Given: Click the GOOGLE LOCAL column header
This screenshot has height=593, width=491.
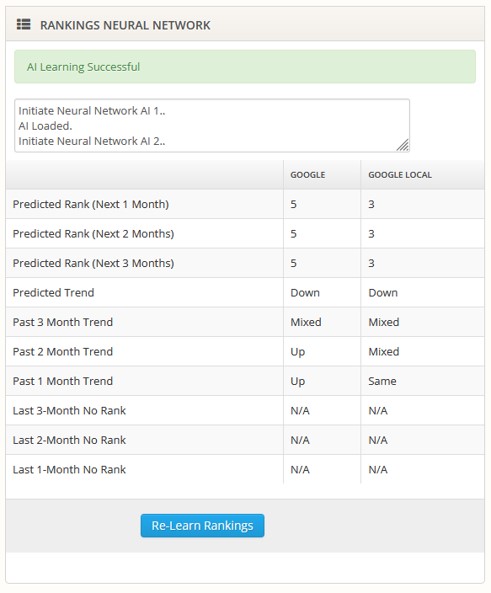Looking at the screenshot, I should (x=400, y=175).
